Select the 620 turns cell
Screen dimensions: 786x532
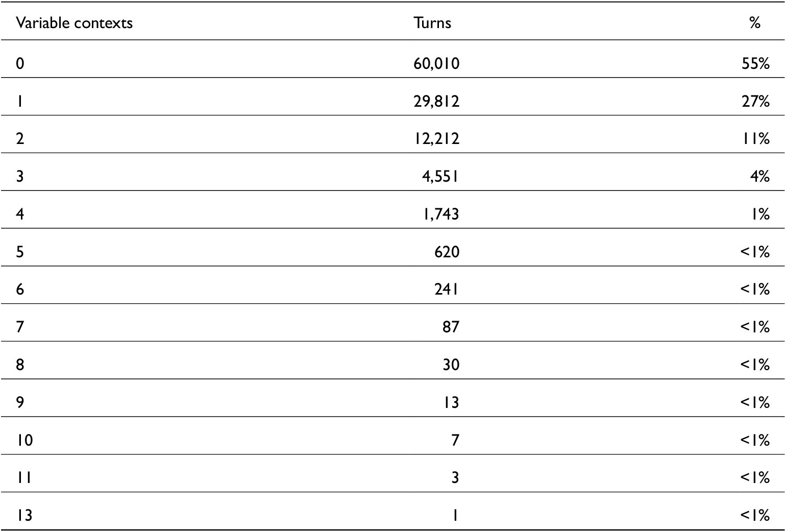pos(447,252)
